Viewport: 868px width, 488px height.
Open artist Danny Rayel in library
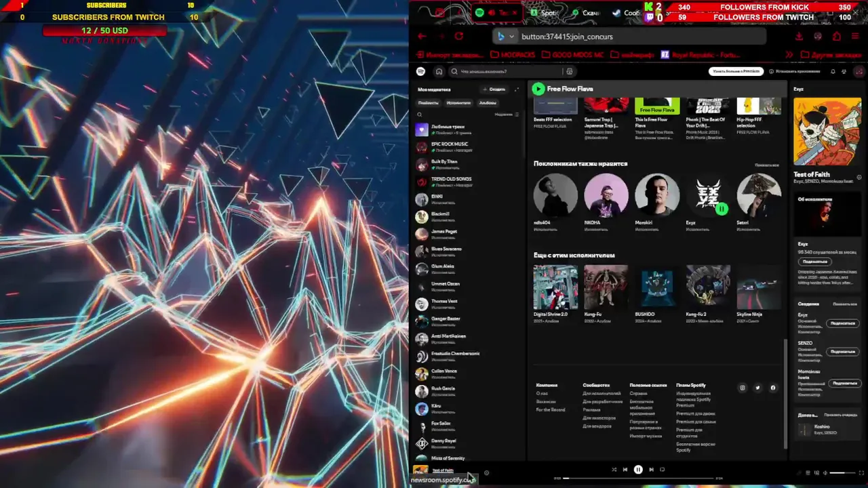[467, 444]
